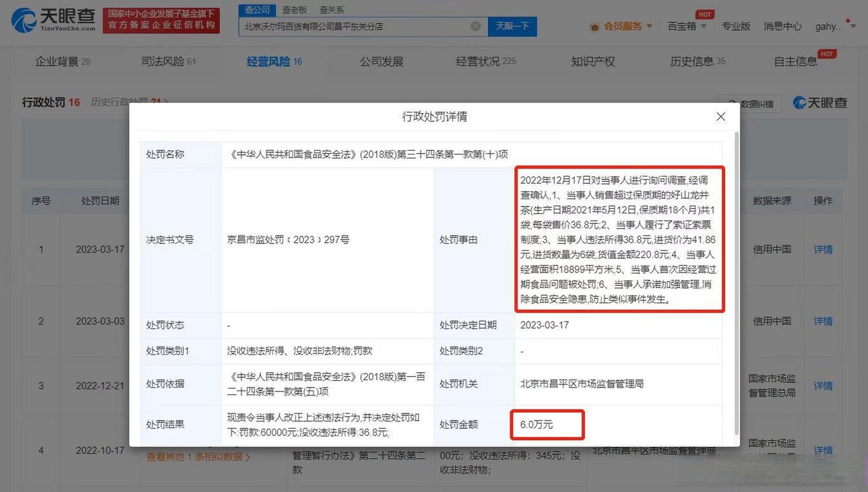Open the 经营状况 tab
The width and height of the screenshot is (868, 492).
point(486,61)
